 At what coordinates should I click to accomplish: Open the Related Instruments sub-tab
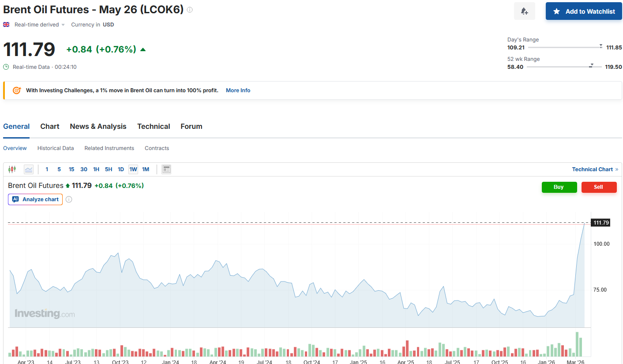click(109, 148)
